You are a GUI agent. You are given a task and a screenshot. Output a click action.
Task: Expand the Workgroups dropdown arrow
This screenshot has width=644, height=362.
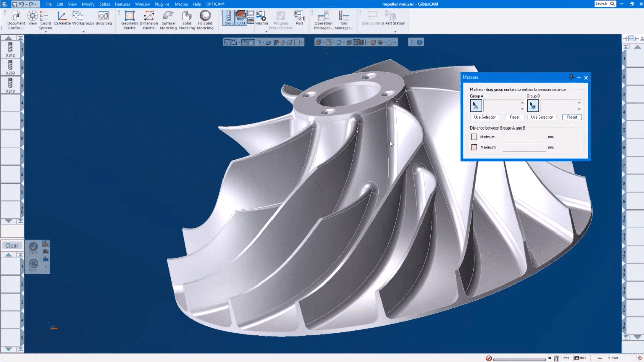coord(83,32)
